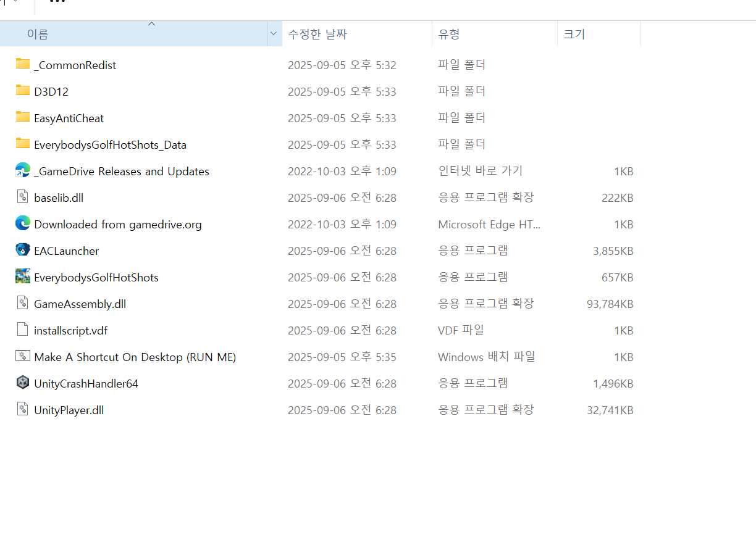Click the 2025-09-05 오후 5:35 date cell
756x540 pixels.
pyautogui.click(x=342, y=357)
